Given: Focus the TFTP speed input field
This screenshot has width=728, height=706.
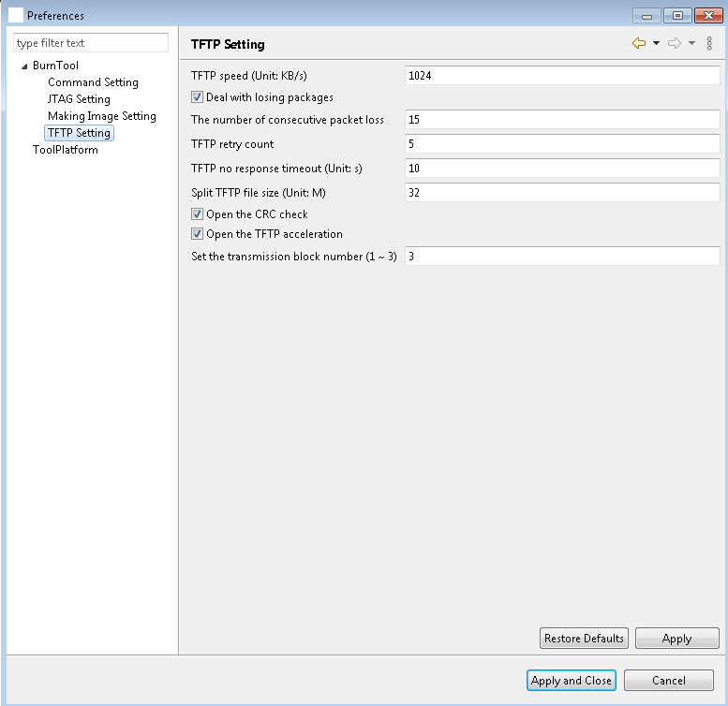Looking at the screenshot, I should [562, 76].
